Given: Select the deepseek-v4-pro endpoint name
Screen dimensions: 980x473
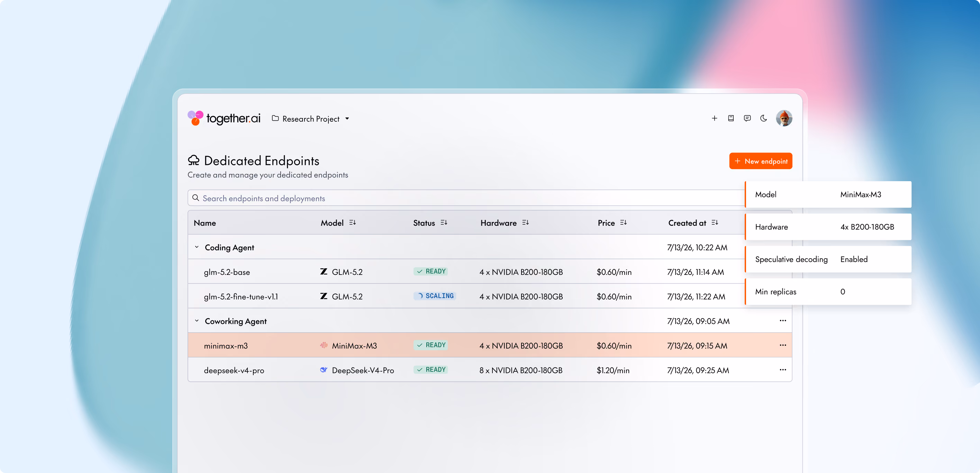Looking at the screenshot, I should (234, 370).
